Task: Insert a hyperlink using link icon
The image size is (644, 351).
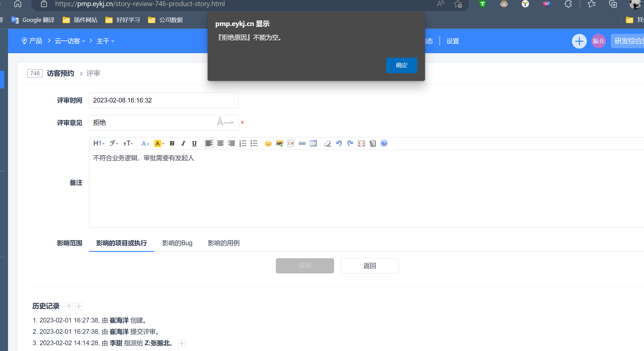Action: tap(302, 143)
